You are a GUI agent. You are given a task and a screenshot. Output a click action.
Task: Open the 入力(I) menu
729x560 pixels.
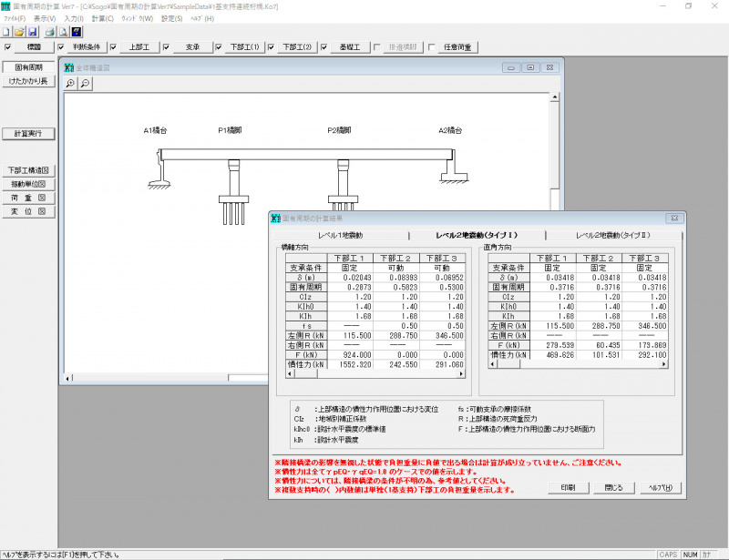[74, 18]
